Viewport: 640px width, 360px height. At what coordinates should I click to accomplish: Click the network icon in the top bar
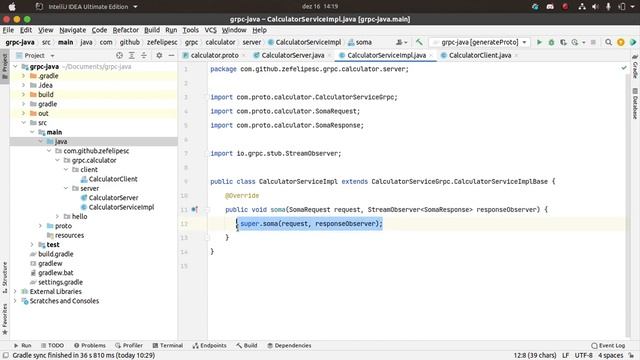(x=582, y=7)
